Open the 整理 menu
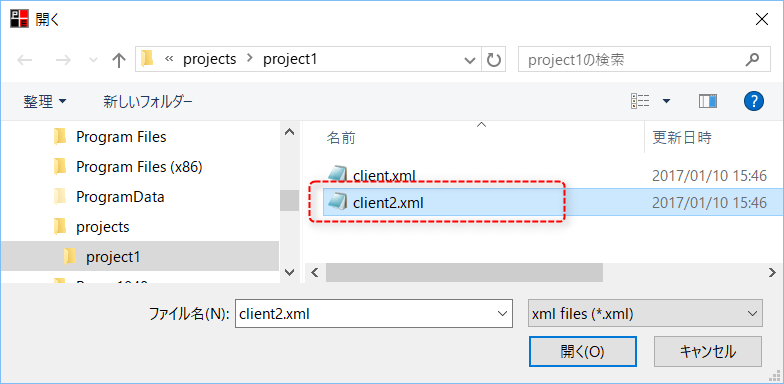Image resolution: width=784 pixels, height=384 pixels. pos(44,102)
